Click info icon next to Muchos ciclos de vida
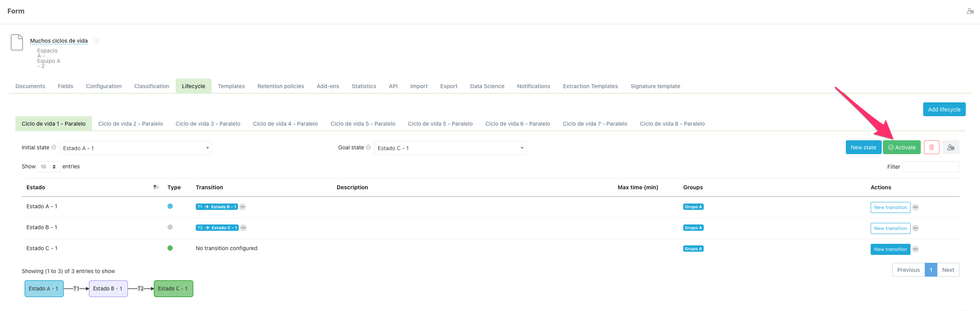This screenshot has height=311, width=980. [97, 41]
